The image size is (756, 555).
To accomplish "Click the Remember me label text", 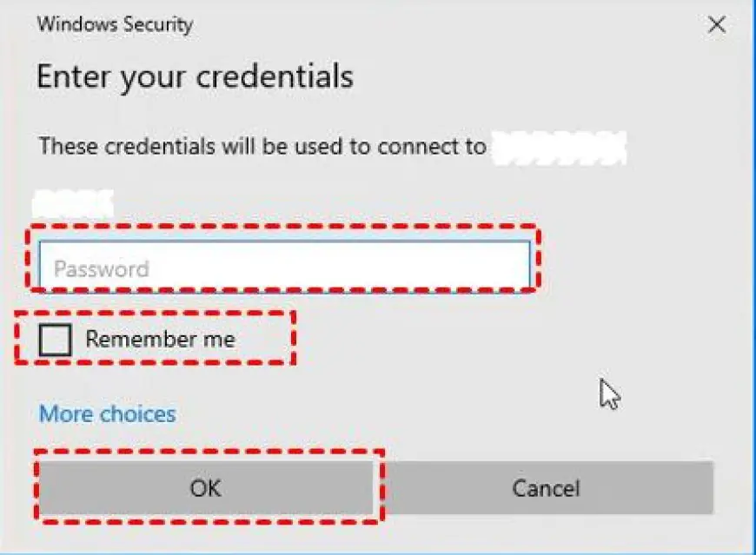I will coord(161,339).
